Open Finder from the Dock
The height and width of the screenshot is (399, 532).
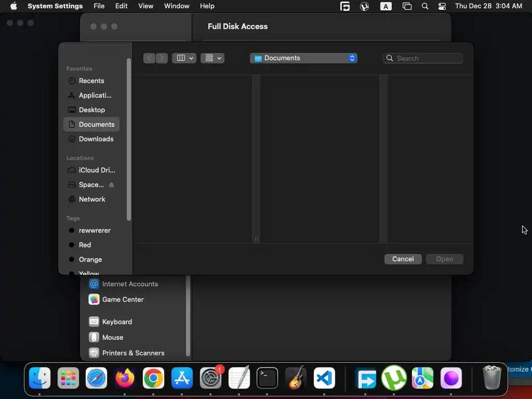click(x=39, y=378)
